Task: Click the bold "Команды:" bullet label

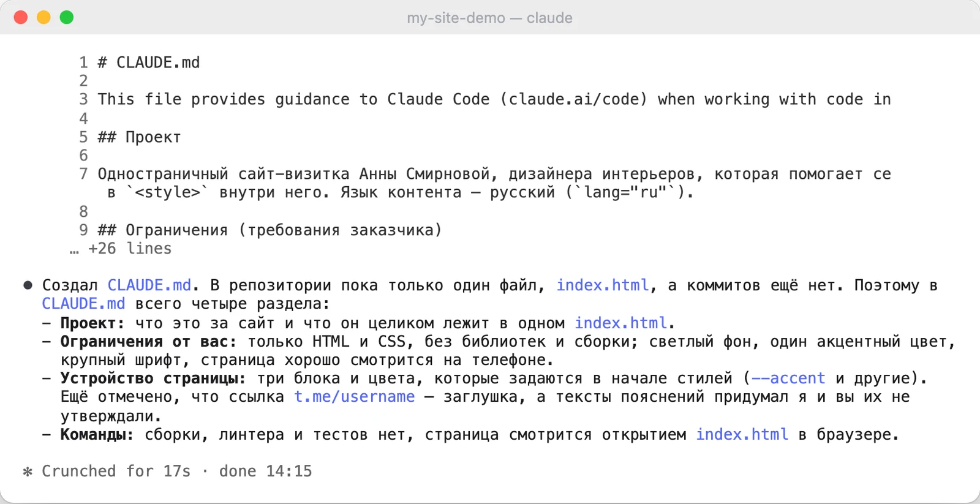Action: [97, 435]
